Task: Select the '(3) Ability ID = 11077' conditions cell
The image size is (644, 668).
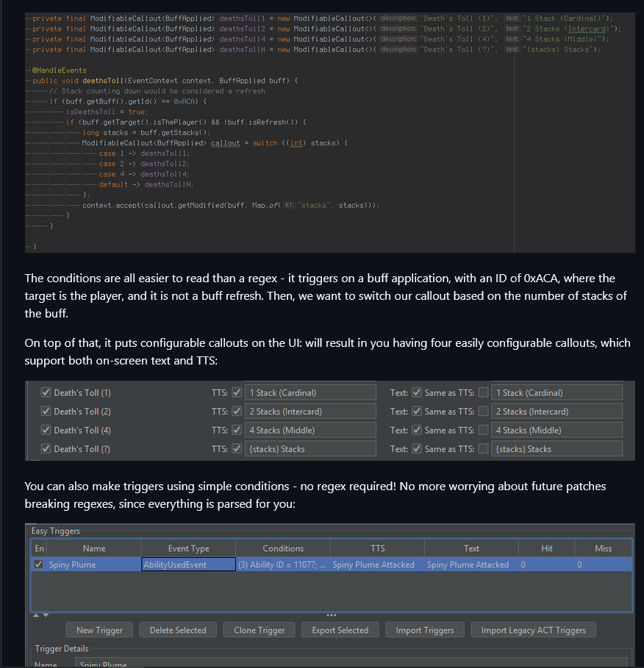Action: 283,564
